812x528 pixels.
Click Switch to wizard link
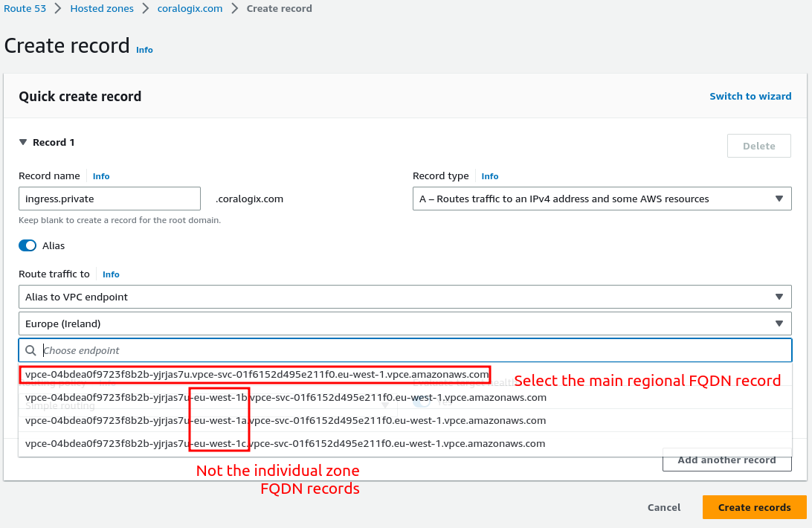point(750,96)
